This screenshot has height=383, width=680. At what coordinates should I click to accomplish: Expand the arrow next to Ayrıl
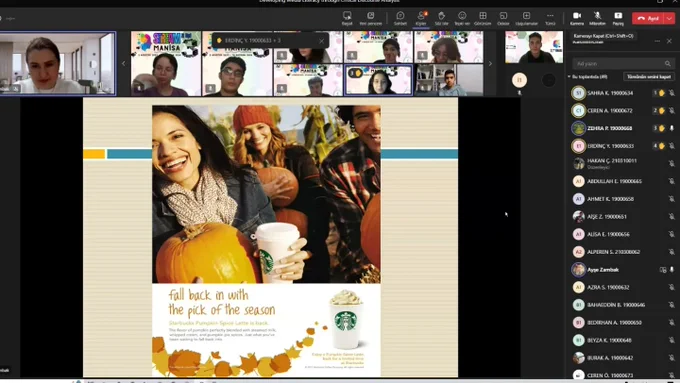670,18
